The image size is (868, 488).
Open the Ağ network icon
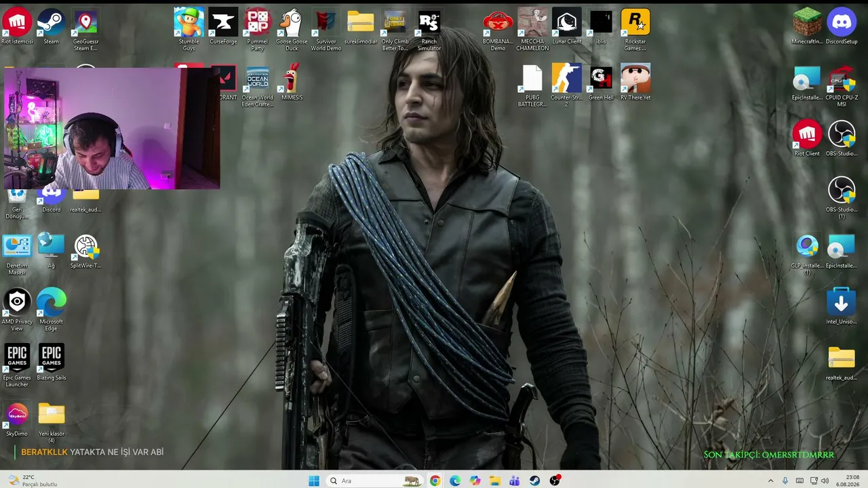tap(51, 251)
